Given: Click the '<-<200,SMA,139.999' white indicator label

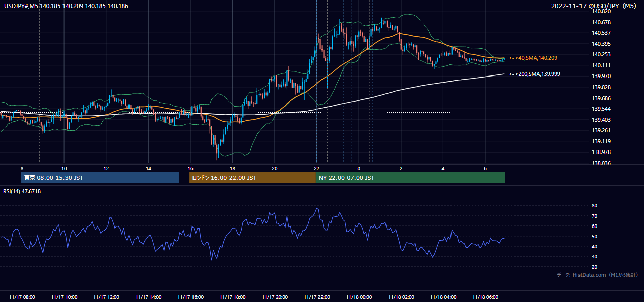Looking at the screenshot, I should point(535,74).
